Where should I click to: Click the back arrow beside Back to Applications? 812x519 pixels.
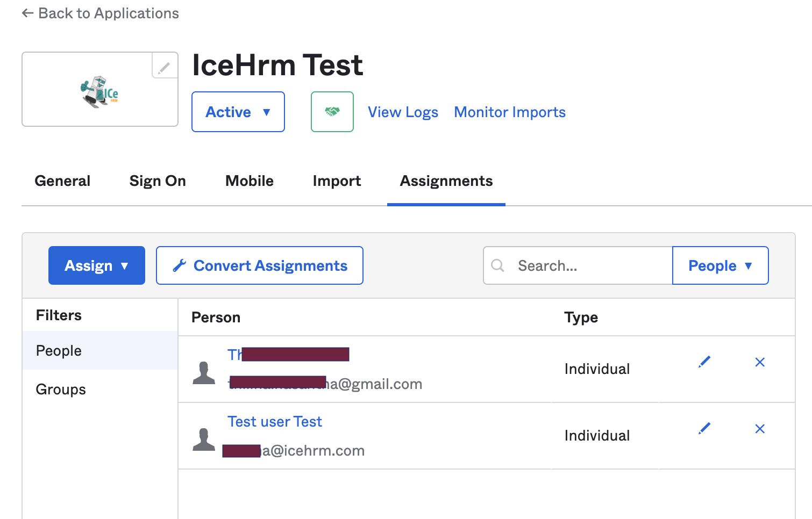point(26,13)
